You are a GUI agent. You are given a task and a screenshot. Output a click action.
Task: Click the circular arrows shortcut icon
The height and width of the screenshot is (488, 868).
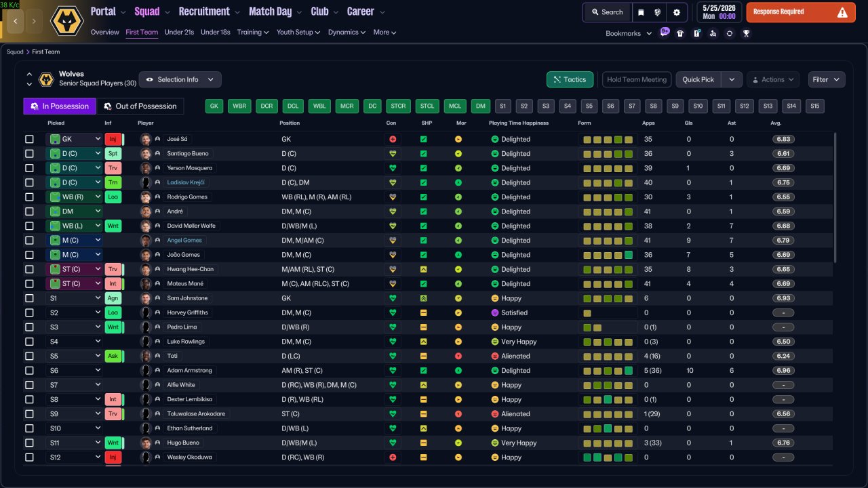click(729, 33)
